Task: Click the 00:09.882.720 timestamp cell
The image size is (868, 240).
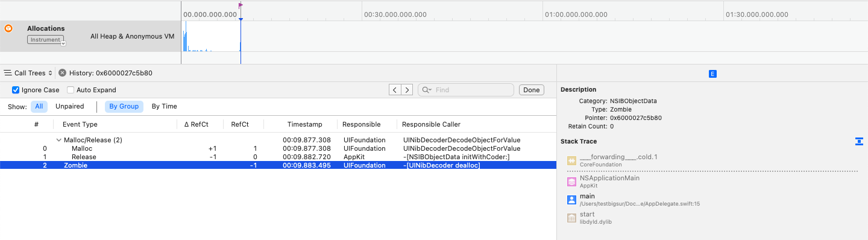Action: click(x=307, y=157)
